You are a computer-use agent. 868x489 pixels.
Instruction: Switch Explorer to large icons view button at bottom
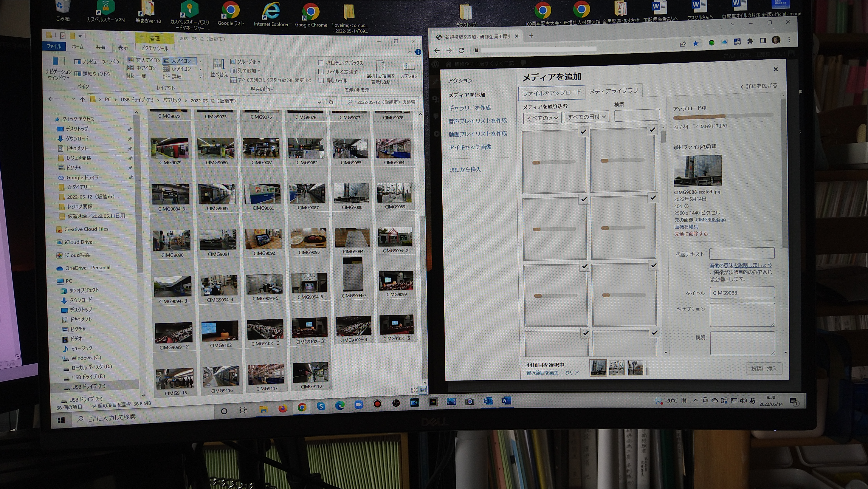[x=423, y=390]
